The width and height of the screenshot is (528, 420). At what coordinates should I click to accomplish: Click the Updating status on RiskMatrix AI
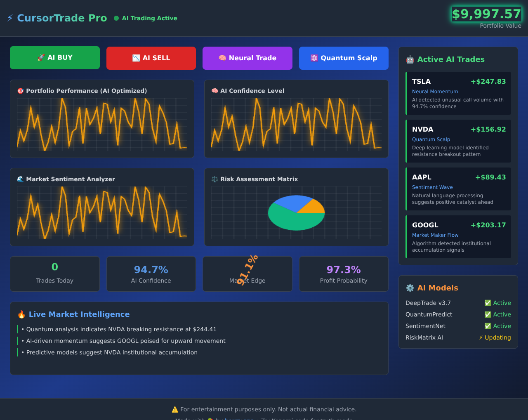pyautogui.click(x=495, y=337)
